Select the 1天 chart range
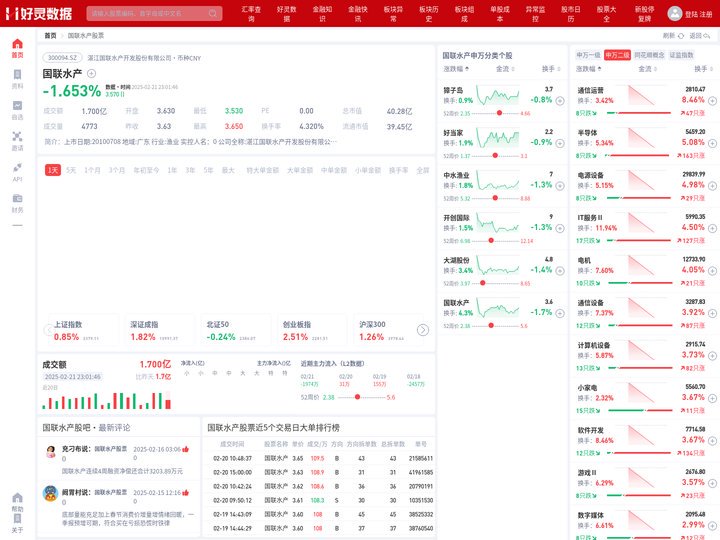Image resolution: width=720 pixels, height=540 pixels. pyautogui.click(x=53, y=170)
